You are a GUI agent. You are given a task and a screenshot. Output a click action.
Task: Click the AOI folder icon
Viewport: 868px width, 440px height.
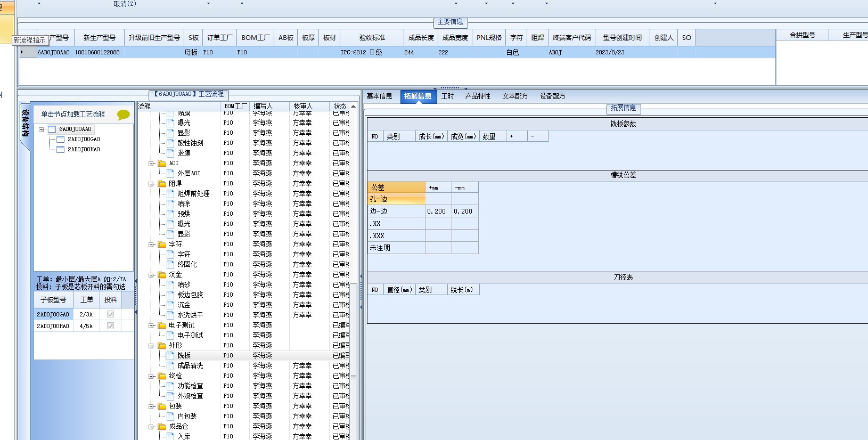click(162, 164)
